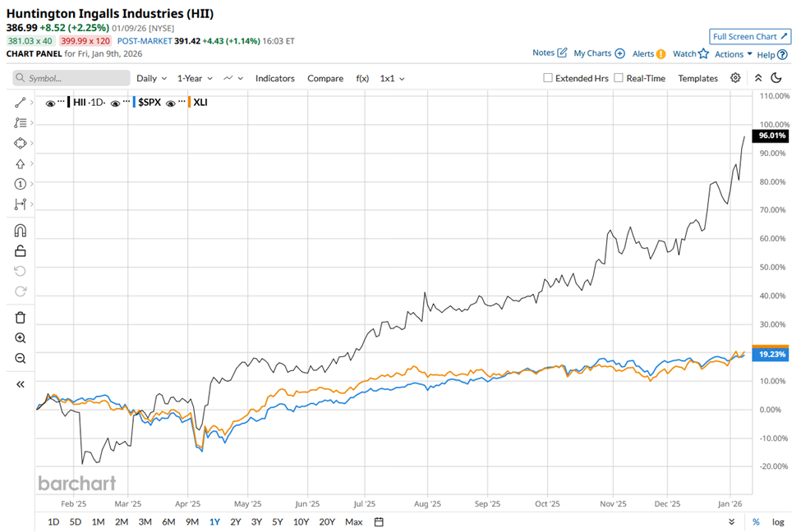Collapse the left drawing tools sidebar

21,384
